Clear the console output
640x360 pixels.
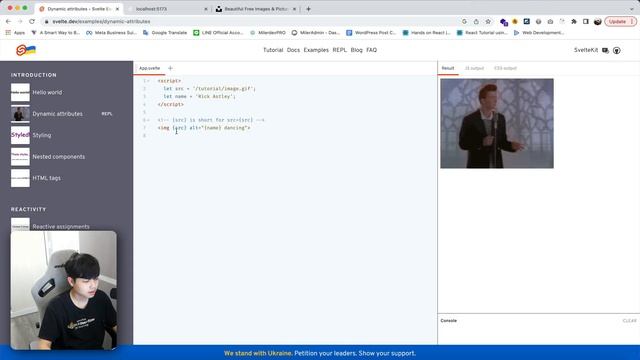point(629,321)
